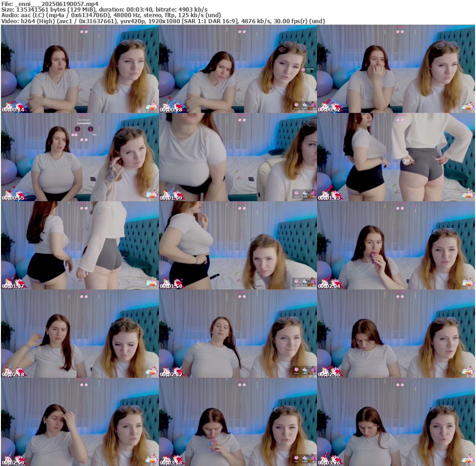Pick the frame stamped 00:02:32

tap(238, 334)
